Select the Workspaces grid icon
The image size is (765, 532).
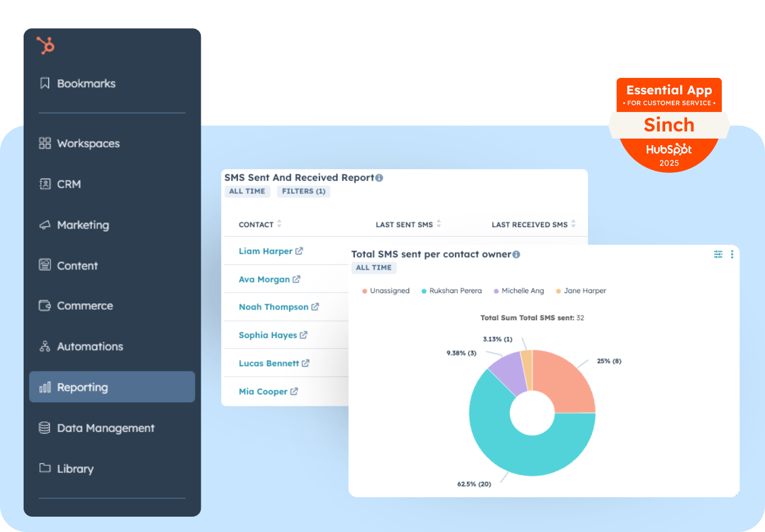point(45,143)
